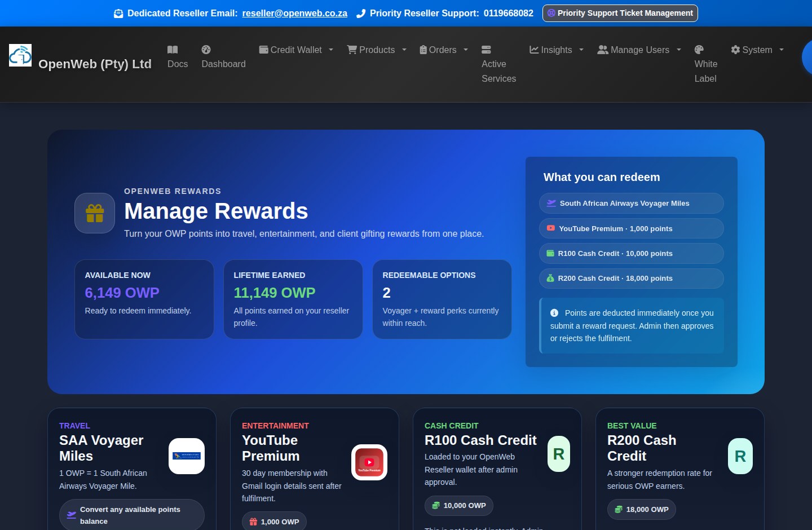
Task: Open White Label nav item
Action: [706, 64]
